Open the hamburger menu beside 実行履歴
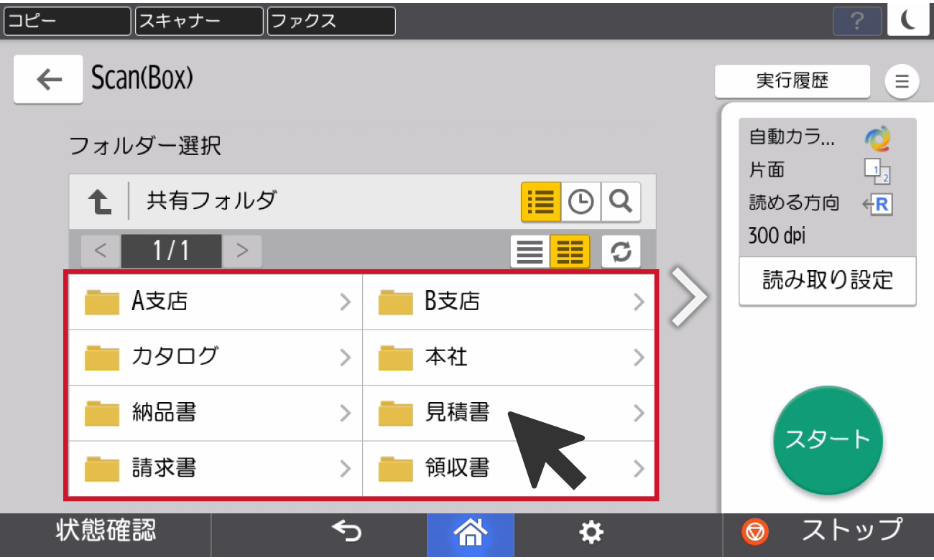 902,81
